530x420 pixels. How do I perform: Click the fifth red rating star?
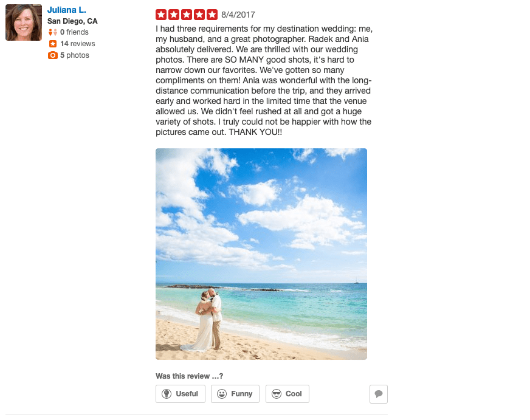(212, 15)
